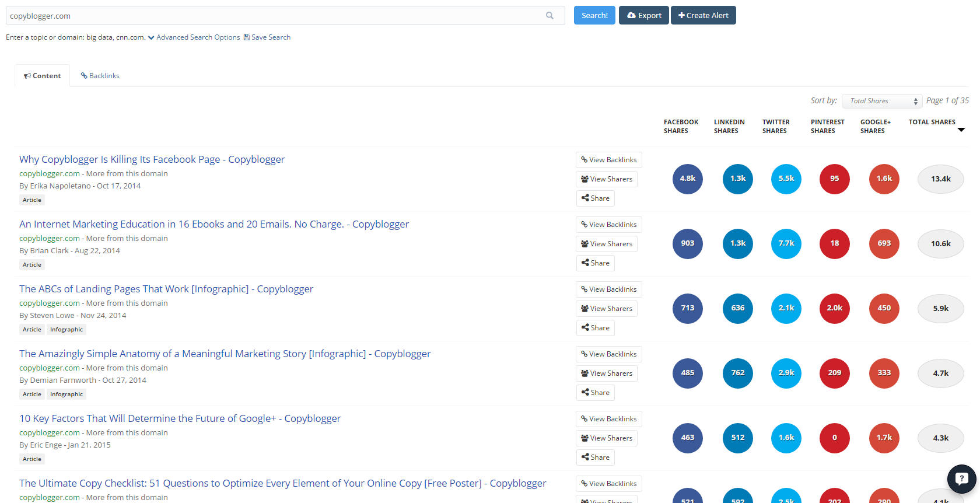Click the Create Alert button
Viewport: 980px width, 503px height.
coord(703,16)
